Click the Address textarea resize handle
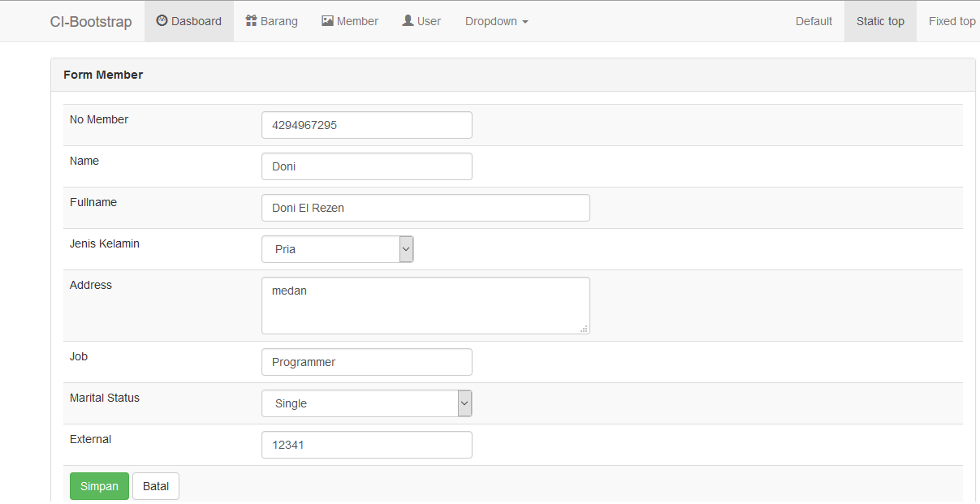Viewport: 980px width, 504px height. pos(585,329)
